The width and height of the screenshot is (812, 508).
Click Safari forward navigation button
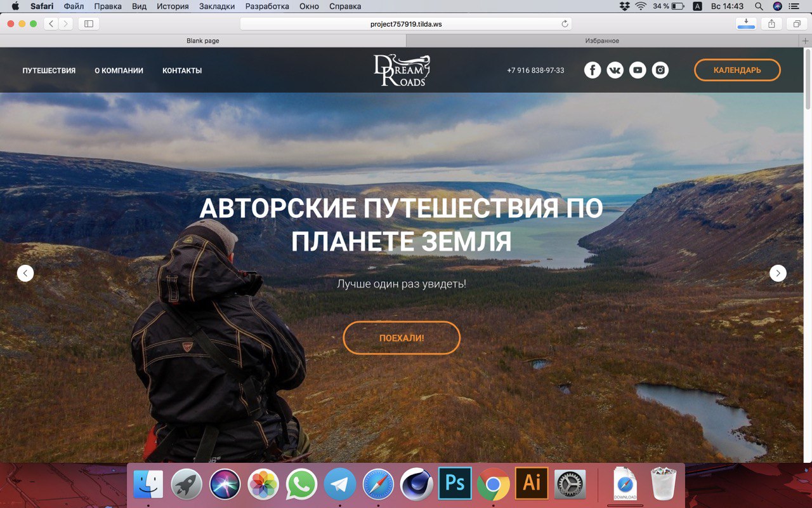pos(66,23)
